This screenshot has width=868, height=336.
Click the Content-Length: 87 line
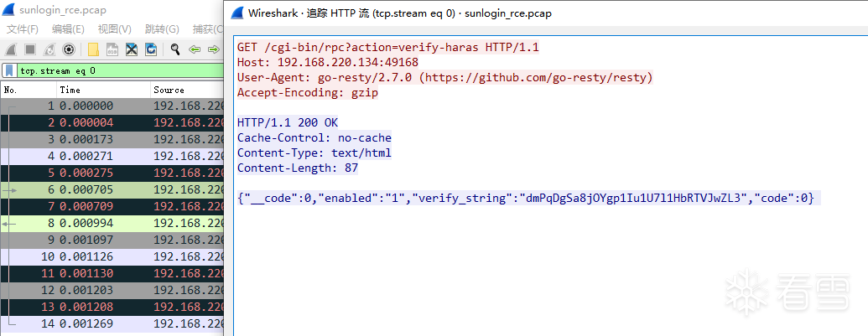(x=298, y=168)
